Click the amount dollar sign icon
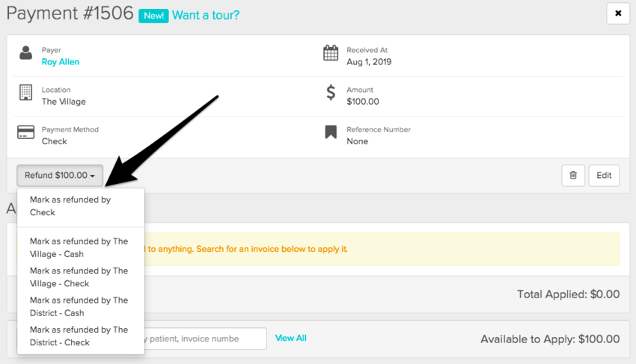The width and height of the screenshot is (636, 364). tap(331, 93)
